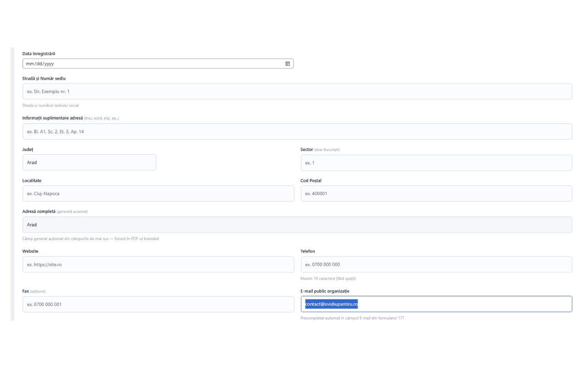Click the Website label text
Screen dimensions: 588x368
click(x=30, y=251)
